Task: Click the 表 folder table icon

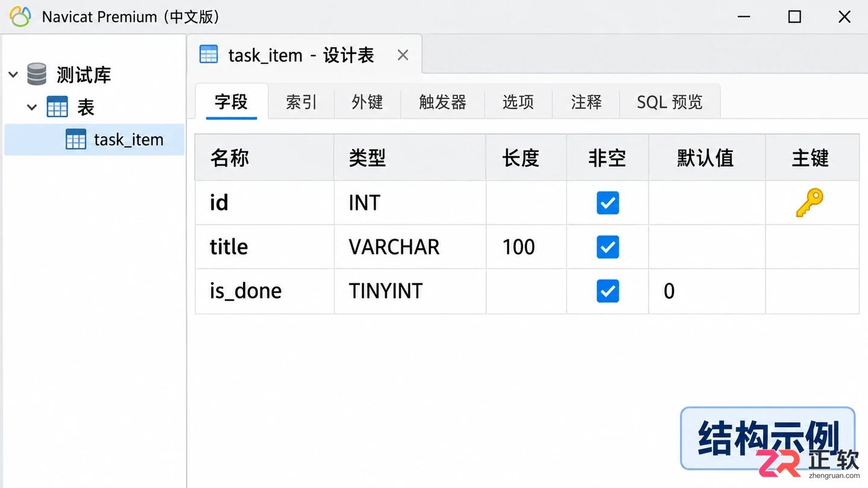Action: tap(57, 108)
